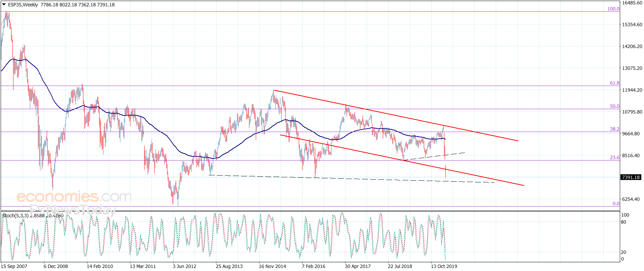Select the ESP35,Weekly chart title text
The width and height of the screenshot is (644, 271).
click(x=23, y=5)
